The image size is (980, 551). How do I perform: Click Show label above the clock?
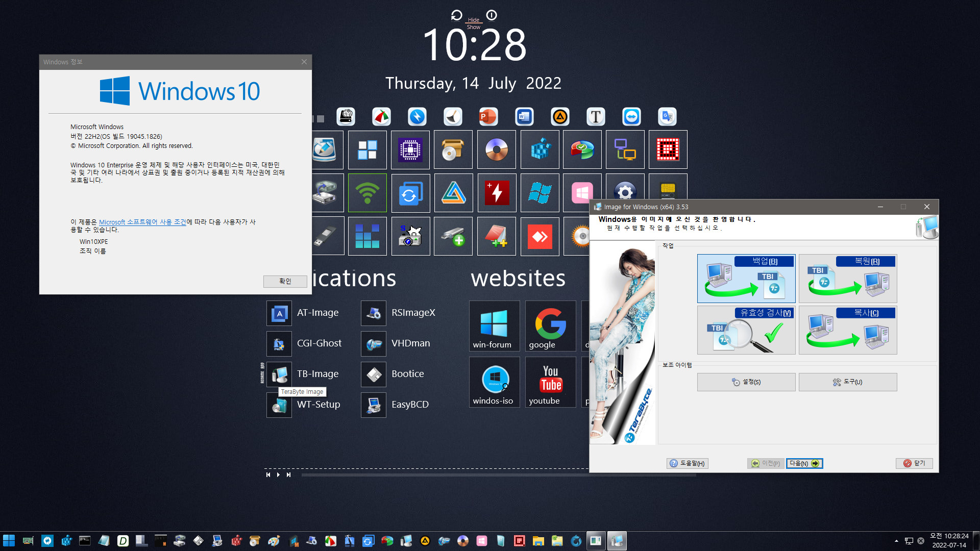[474, 28]
